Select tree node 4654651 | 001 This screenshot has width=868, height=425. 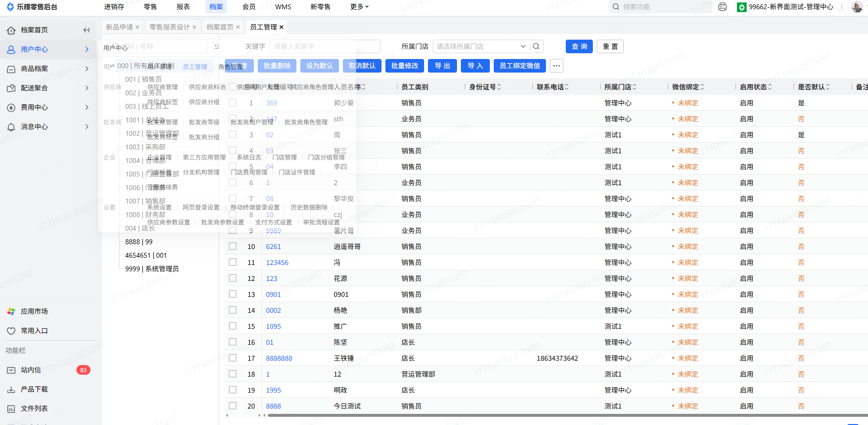click(146, 255)
